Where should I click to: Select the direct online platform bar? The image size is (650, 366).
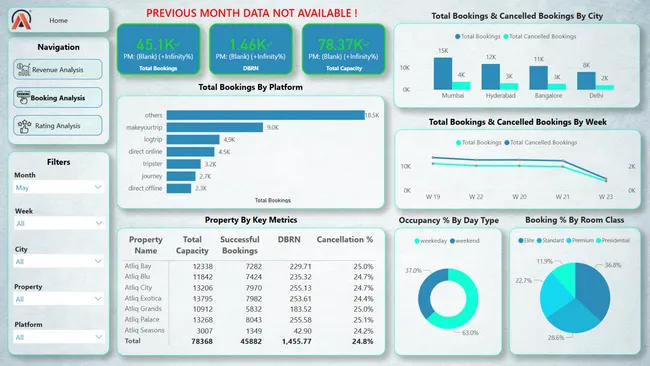tap(190, 152)
